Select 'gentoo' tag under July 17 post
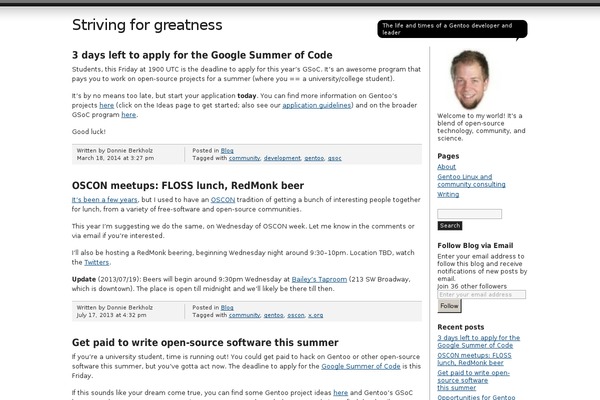Image resolution: width=600 pixels, height=400 pixels. [x=274, y=315]
